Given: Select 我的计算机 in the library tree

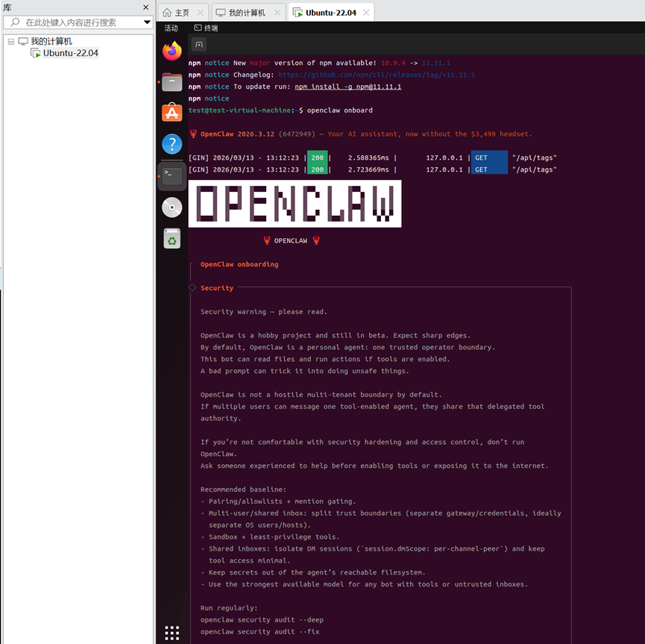Looking at the screenshot, I should click(51, 41).
